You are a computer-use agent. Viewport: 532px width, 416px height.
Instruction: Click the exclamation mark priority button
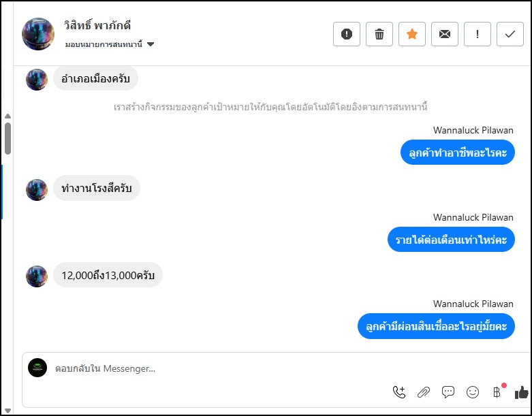click(x=478, y=34)
